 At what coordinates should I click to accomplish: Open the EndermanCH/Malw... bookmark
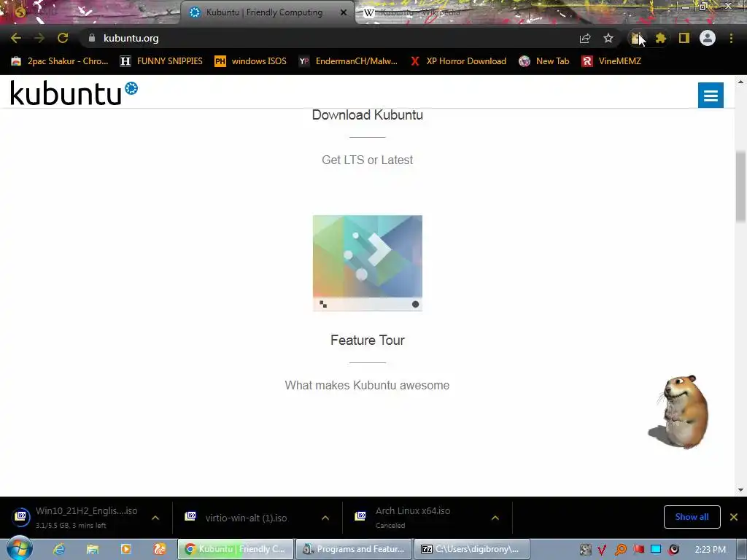[348, 61]
